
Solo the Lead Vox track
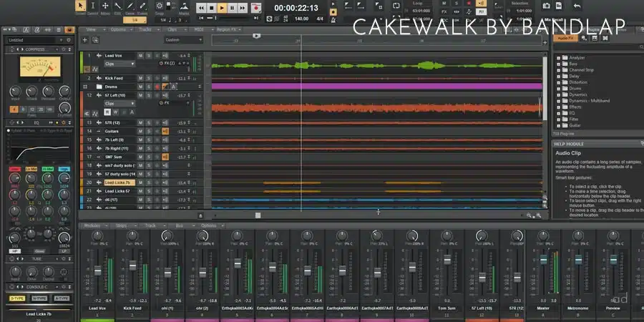(149, 55)
